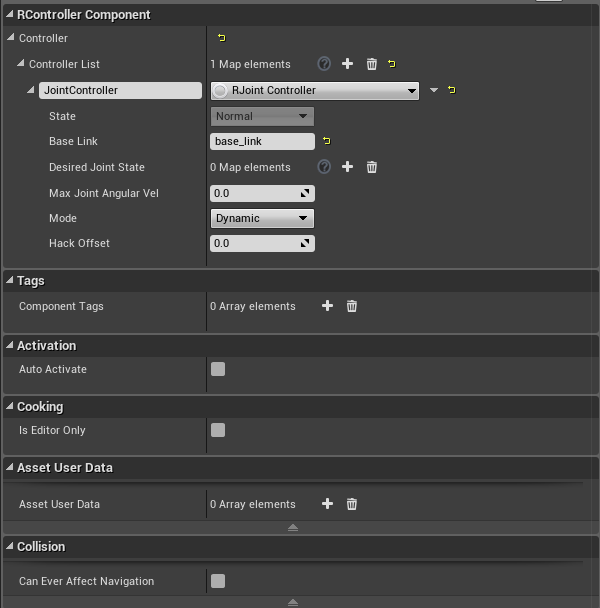The height and width of the screenshot is (608, 600).
Task: Add a new Component Tags element
Action: [x=327, y=306]
